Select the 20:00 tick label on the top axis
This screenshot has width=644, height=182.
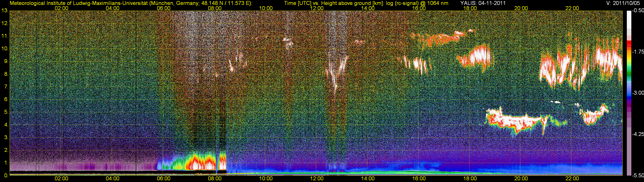[521, 8]
